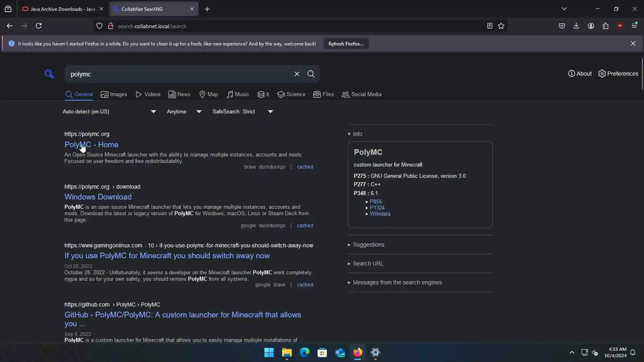This screenshot has width=644, height=362.
Task: Show site security padlock information
Action: click(x=111, y=26)
